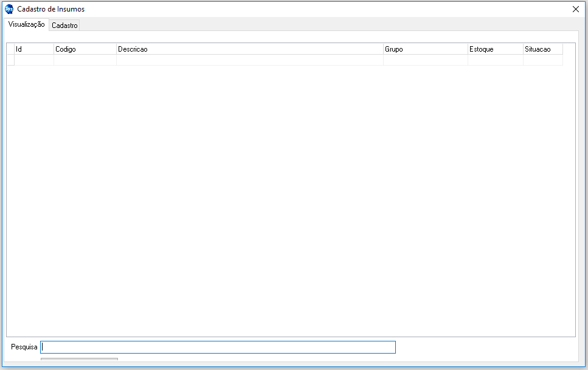
Task: Click the Situacao column header
Action: pos(542,49)
